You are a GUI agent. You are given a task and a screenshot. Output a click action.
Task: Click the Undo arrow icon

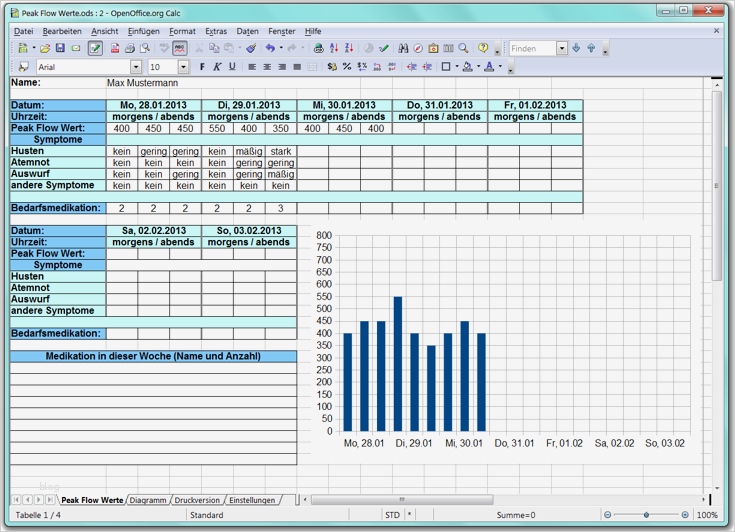tap(269, 48)
